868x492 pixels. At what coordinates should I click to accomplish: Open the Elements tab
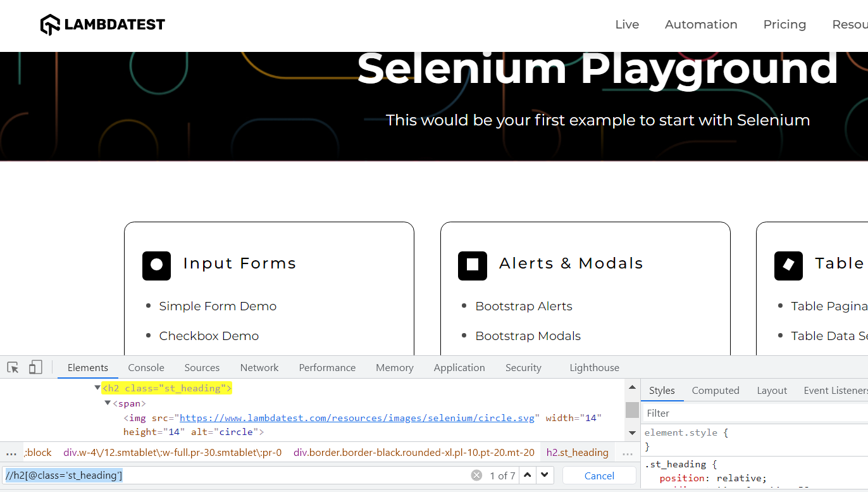pyautogui.click(x=88, y=367)
